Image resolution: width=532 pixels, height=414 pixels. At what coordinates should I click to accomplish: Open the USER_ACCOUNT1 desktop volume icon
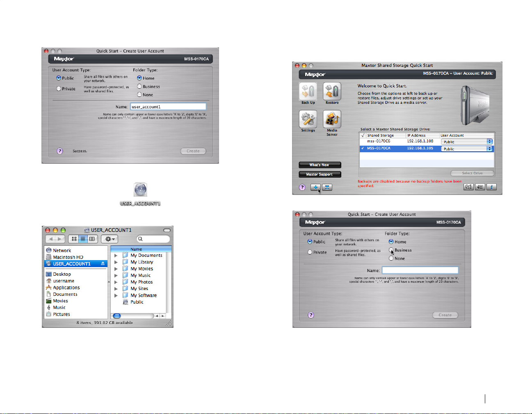[x=140, y=190]
